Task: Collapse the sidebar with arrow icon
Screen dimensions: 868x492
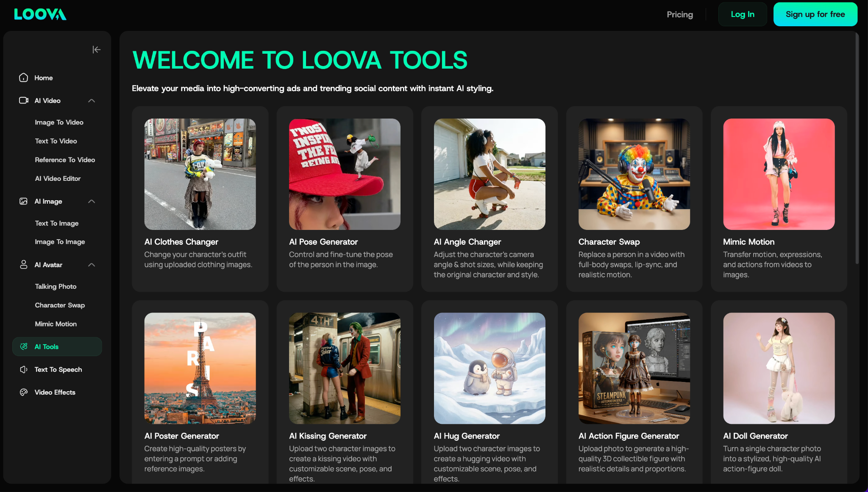Action: point(96,50)
